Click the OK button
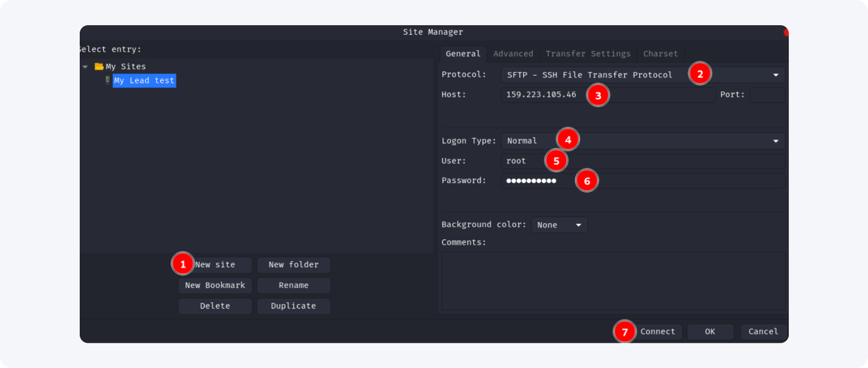The width and height of the screenshot is (868, 368). click(710, 332)
